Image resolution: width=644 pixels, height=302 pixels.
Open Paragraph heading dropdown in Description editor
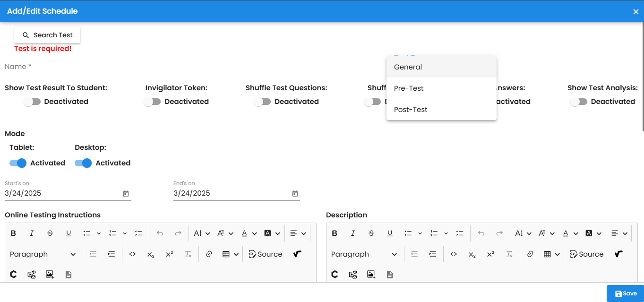(364, 254)
